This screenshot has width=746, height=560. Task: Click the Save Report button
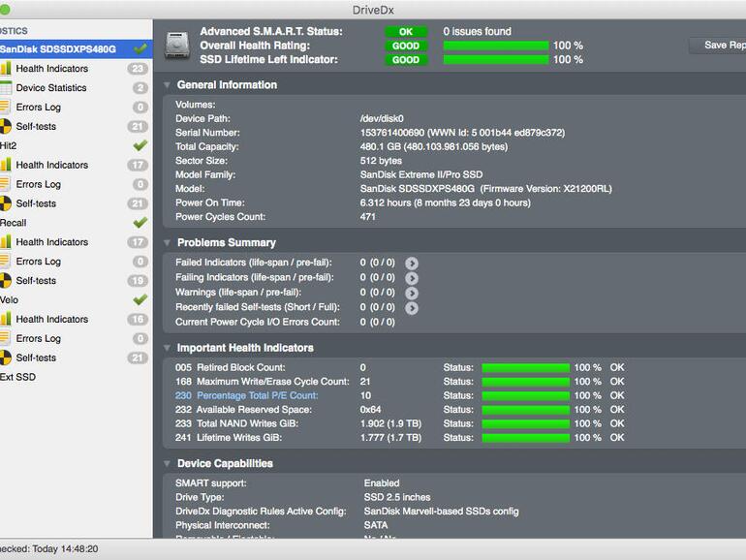pyautogui.click(x=718, y=46)
